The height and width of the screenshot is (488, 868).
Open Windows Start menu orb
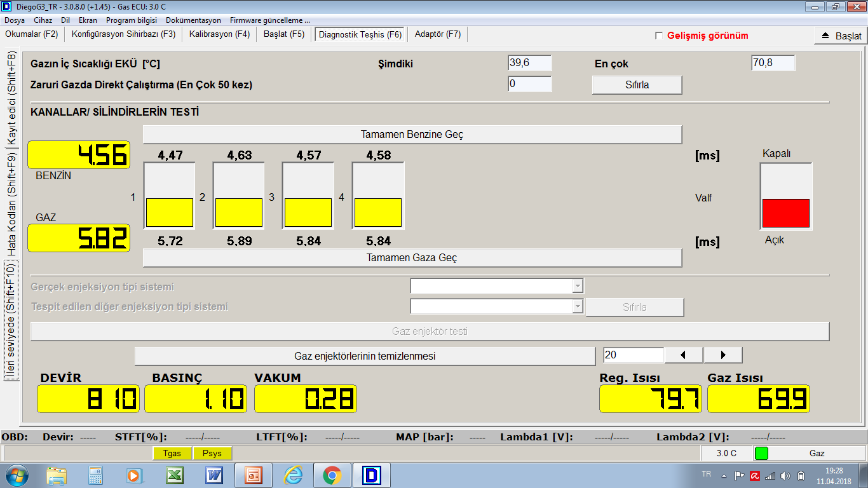click(17, 475)
